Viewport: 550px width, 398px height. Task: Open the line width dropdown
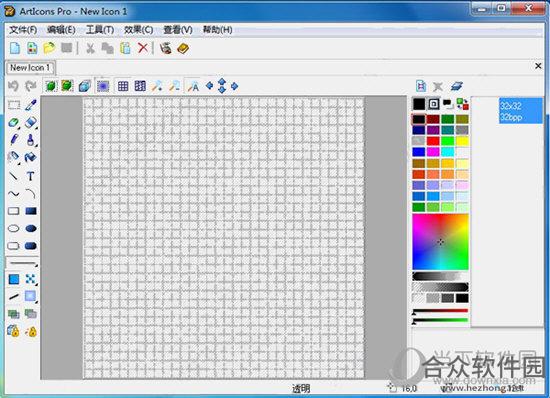[22, 263]
